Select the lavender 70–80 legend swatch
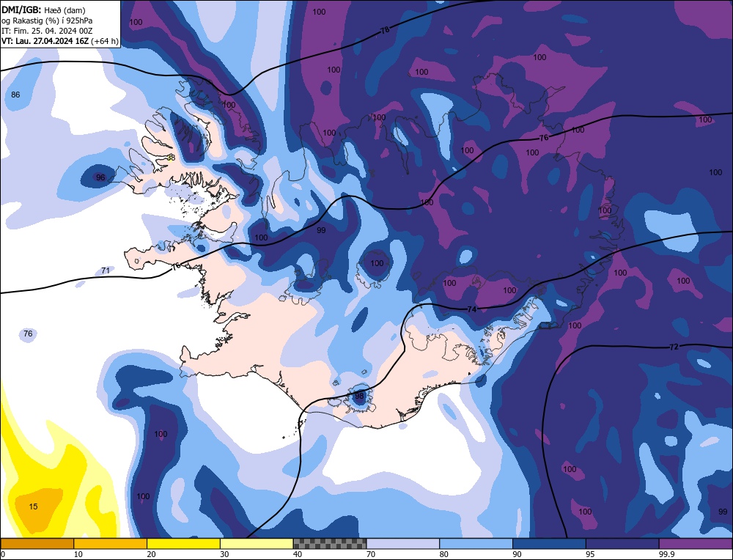Image resolution: width=733 pixels, height=560 pixels. coord(403,544)
